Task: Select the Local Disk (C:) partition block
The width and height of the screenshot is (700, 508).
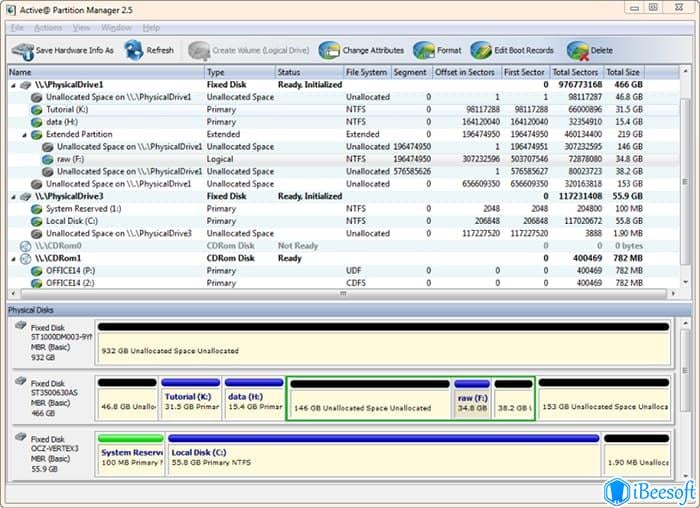Action: (x=384, y=454)
